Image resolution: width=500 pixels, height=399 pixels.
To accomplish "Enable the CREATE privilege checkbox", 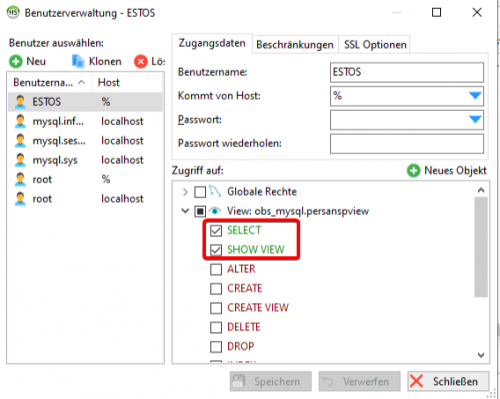I will click(x=216, y=289).
